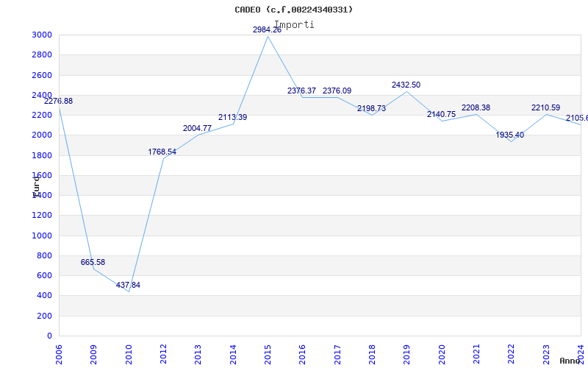This screenshot has width=588, height=368.
Task: Click the y-axis value 800
Action: pyautogui.click(x=44, y=255)
